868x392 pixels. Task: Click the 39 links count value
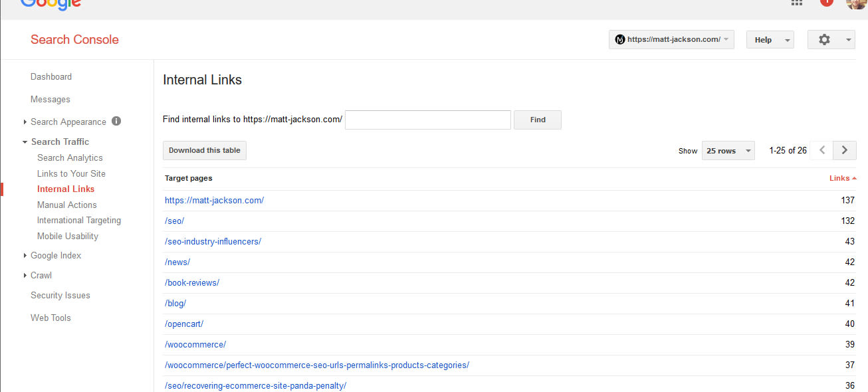coord(850,344)
